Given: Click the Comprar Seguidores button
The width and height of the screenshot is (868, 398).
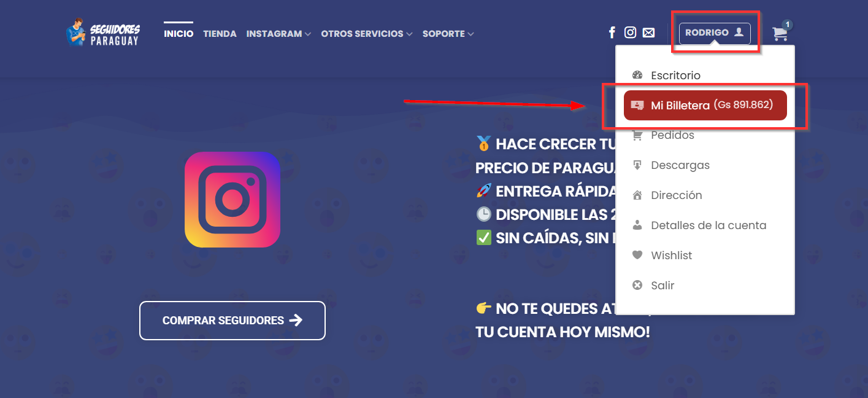Looking at the screenshot, I should (x=232, y=320).
